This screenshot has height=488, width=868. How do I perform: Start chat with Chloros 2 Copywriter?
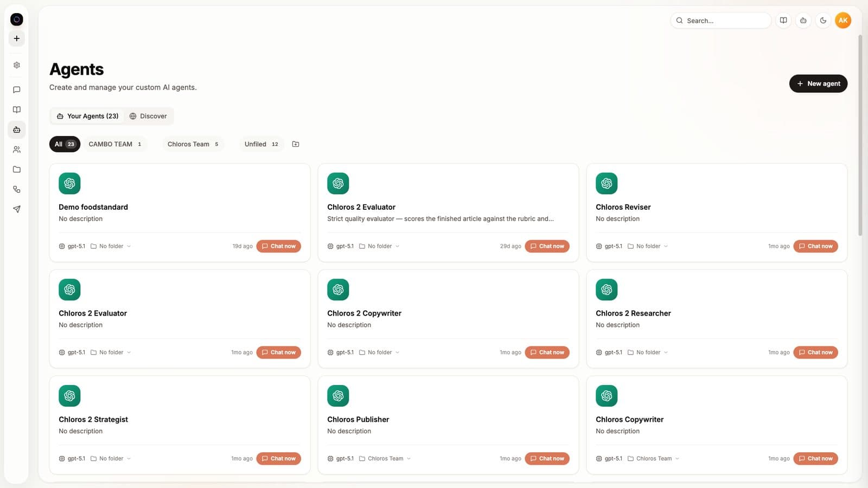coord(547,352)
